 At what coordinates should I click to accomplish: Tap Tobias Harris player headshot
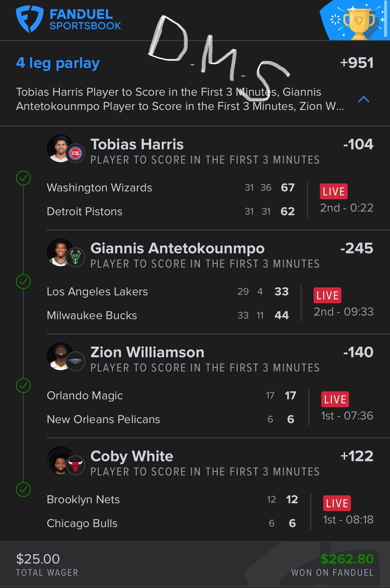(60, 148)
